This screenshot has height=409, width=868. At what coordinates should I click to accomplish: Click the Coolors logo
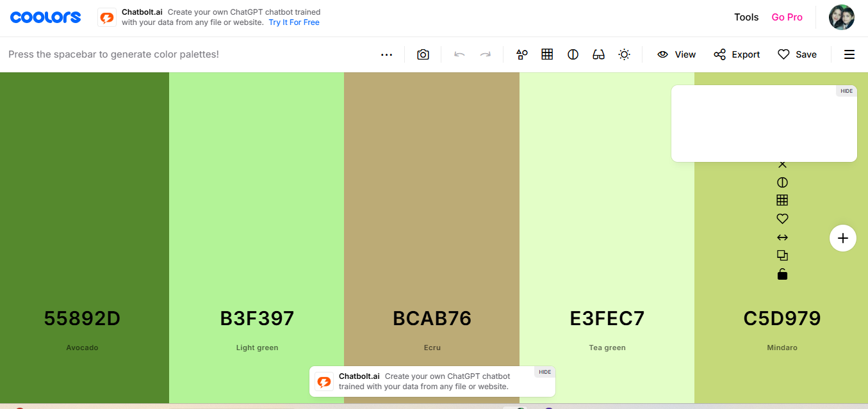pos(45,17)
